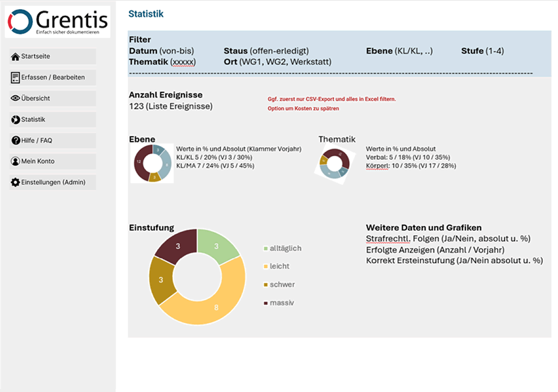The image size is (558, 392).
Task: Click the gear icon for Einstellungen (Admin)
Action: click(16, 182)
